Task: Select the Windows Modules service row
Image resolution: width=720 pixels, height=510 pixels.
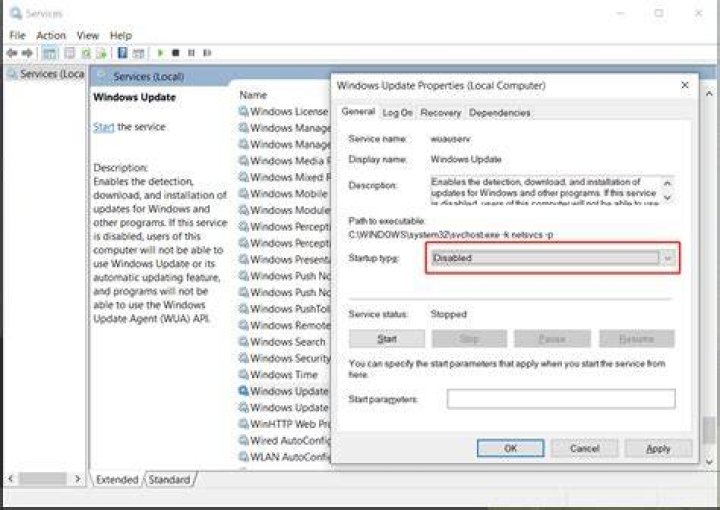Action: 285,210
